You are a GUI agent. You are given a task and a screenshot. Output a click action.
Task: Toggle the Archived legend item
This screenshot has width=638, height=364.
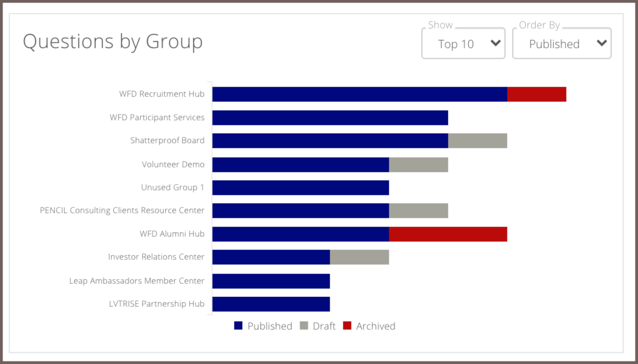pyautogui.click(x=369, y=326)
